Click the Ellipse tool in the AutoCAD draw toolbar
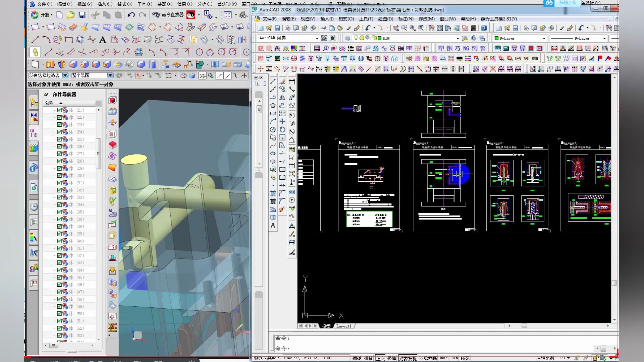This screenshot has height=362, width=644. pos(273,154)
